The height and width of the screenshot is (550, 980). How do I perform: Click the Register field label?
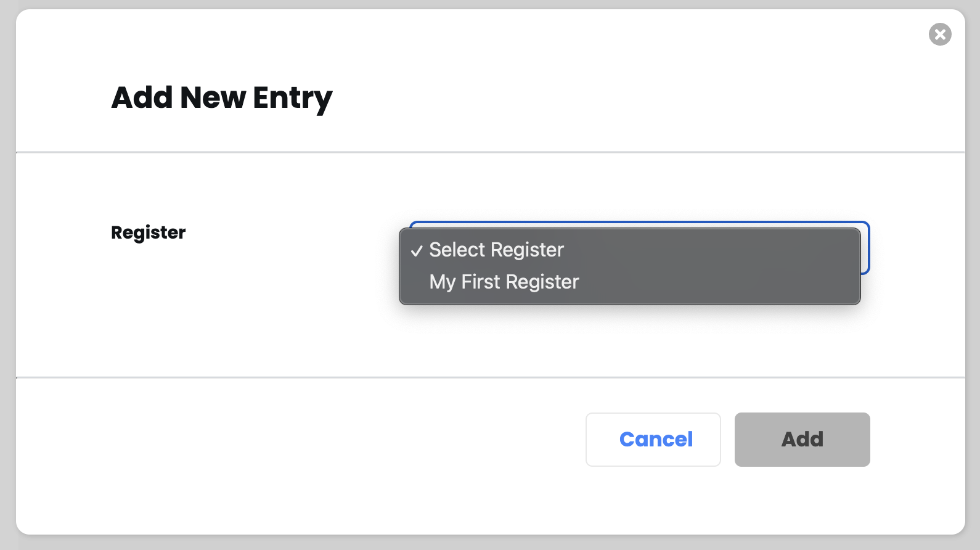tap(148, 232)
